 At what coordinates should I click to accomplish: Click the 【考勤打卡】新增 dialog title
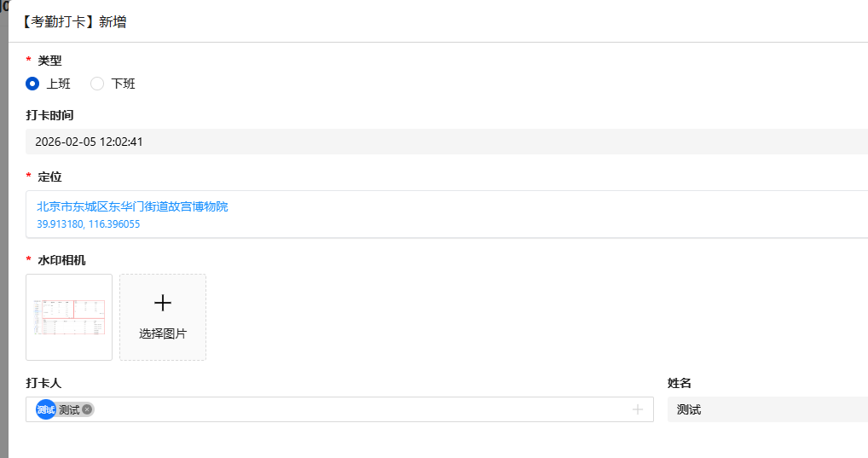click(x=73, y=22)
